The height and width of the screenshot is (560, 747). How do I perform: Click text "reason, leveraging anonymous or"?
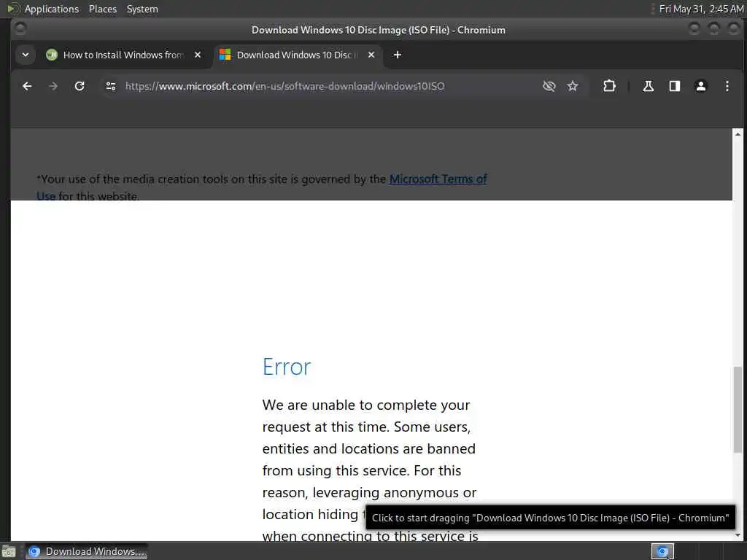[x=369, y=493]
